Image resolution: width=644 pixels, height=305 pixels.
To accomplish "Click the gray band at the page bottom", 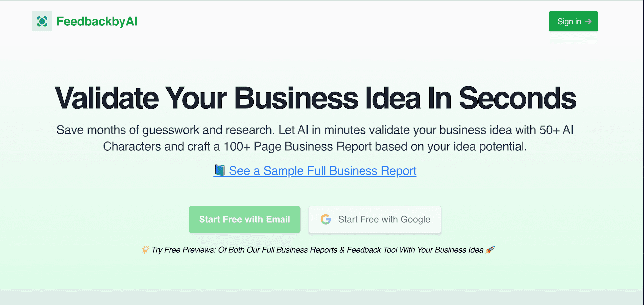I will point(322,297).
